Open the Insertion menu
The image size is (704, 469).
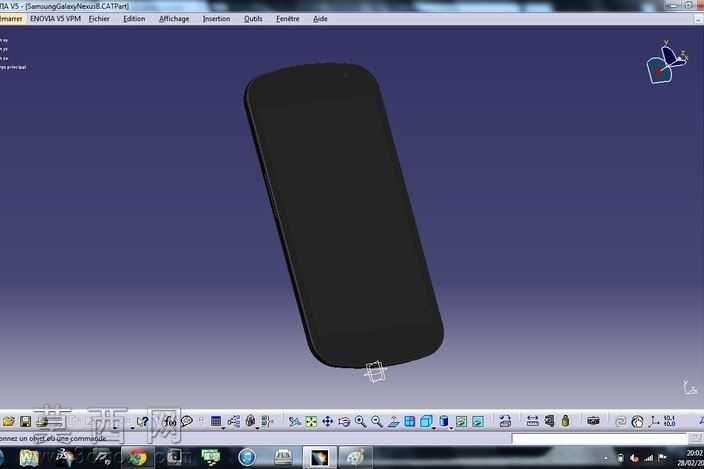(216, 19)
